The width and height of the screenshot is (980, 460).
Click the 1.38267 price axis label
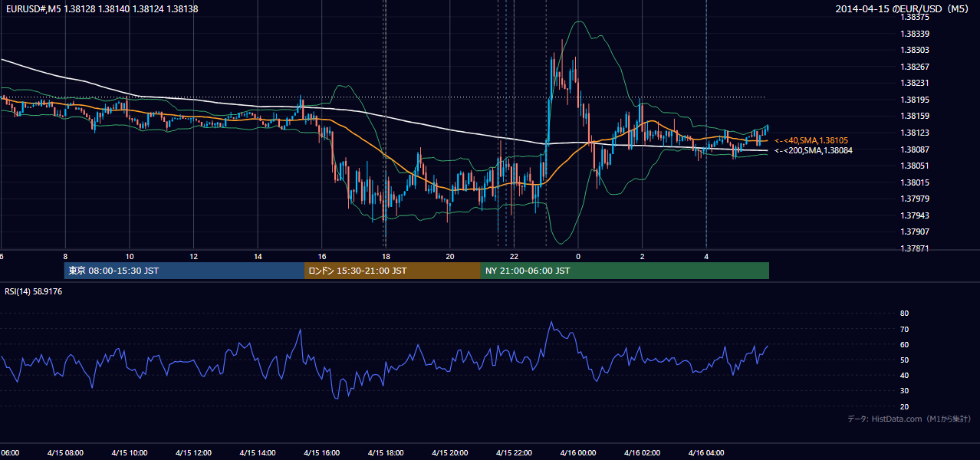(x=914, y=67)
